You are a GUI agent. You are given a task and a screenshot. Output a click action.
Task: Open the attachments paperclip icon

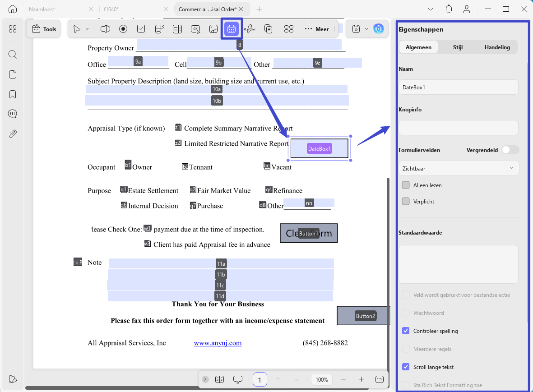point(13,134)
